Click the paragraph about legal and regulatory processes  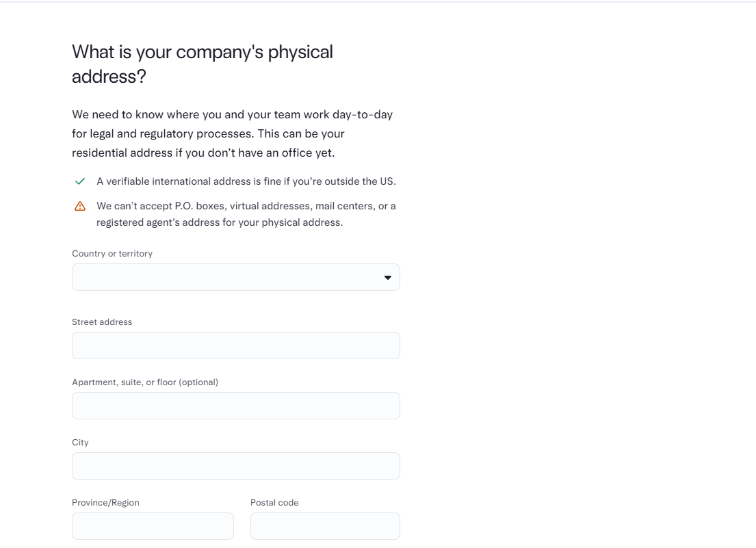[x=233, y=133]
